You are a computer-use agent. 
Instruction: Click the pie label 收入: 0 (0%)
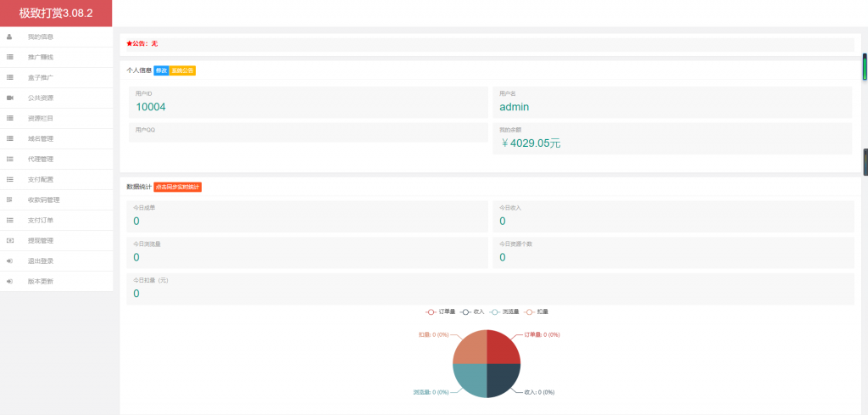[539, 392]
